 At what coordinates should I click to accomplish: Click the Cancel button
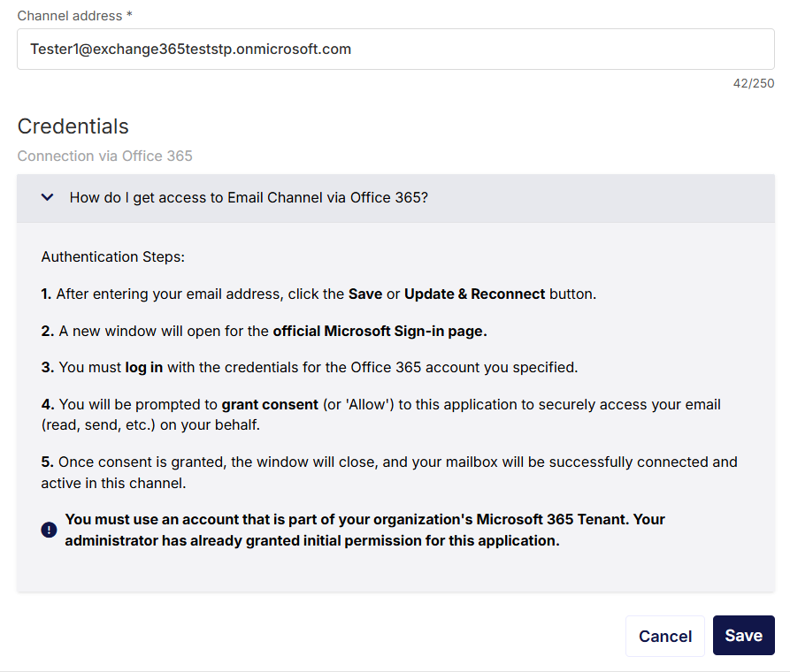665,636
